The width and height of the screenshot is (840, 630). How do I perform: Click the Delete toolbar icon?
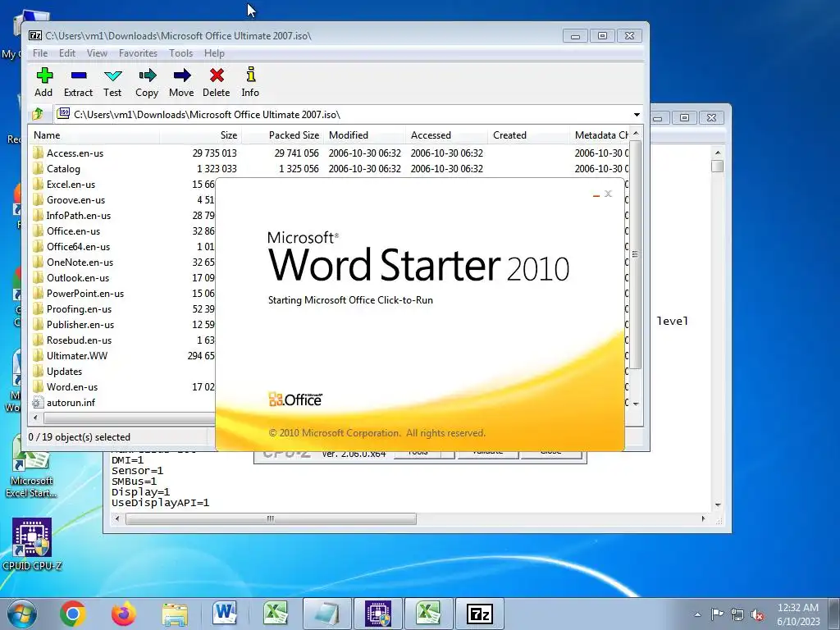coord(217,82)
